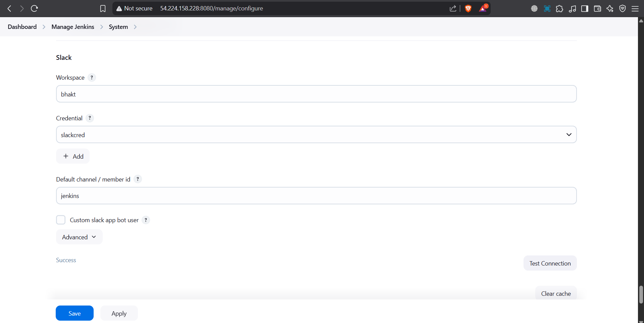Open the chevron after System breadcrumb
The image size is (644, 323).
pyautogui.click(x=135, y=27)
